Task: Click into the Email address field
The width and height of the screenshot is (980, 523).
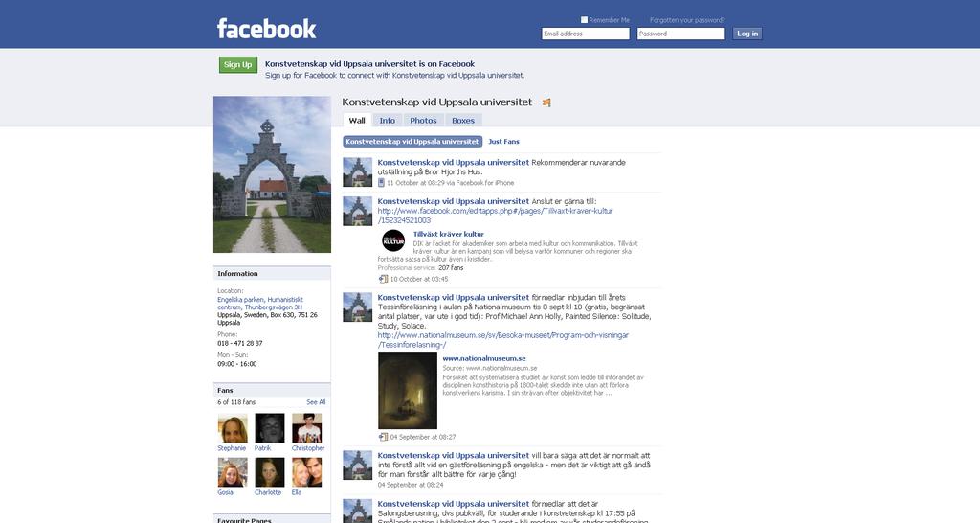Action: 586,34
